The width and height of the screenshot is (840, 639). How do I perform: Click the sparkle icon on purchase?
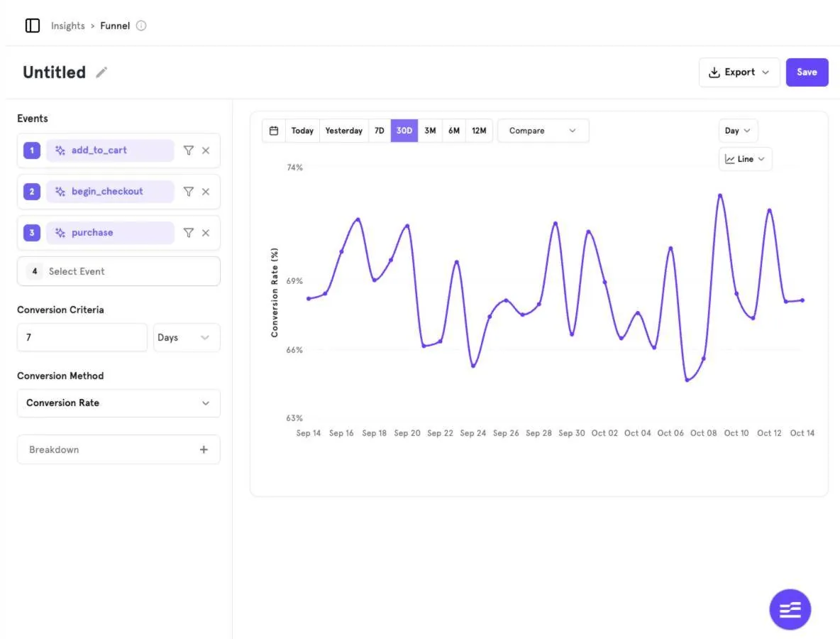click(60, 233)
